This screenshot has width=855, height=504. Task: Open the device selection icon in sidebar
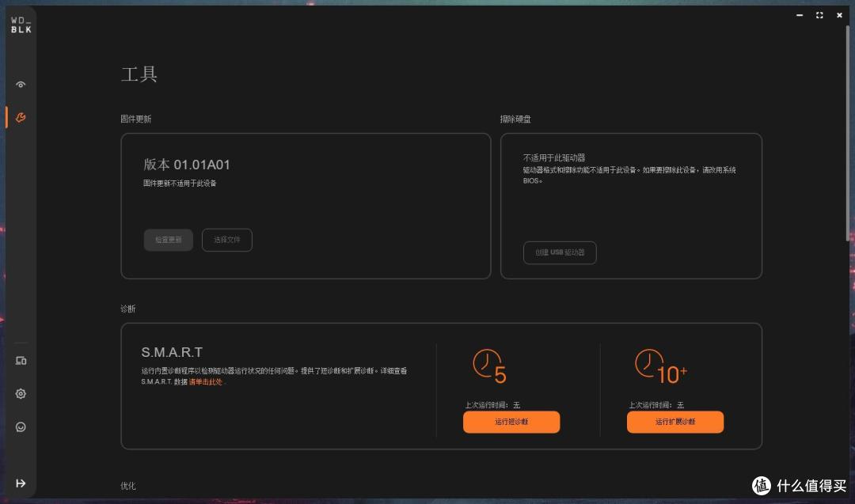tap(21, 361)
